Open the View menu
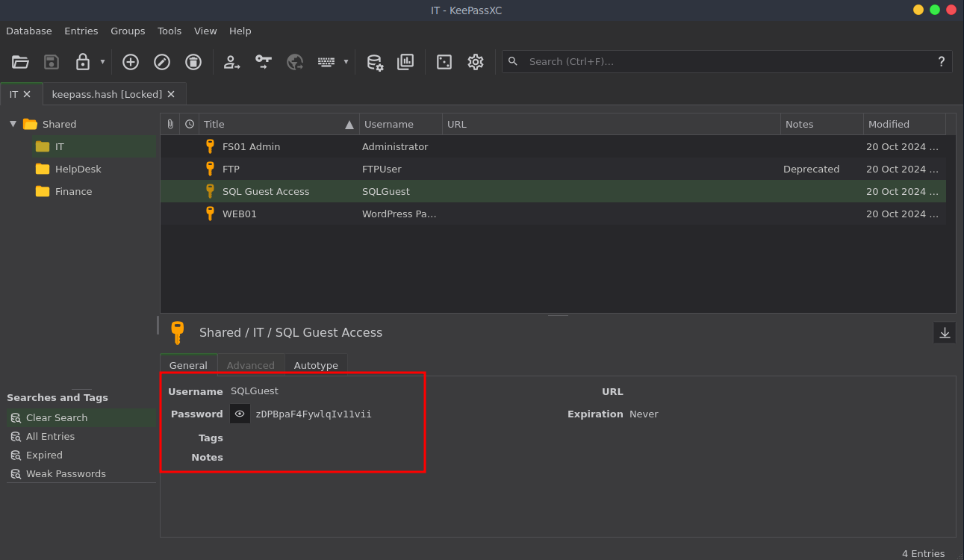The height and width of the screenshot is (560, 964). [205, 31]
